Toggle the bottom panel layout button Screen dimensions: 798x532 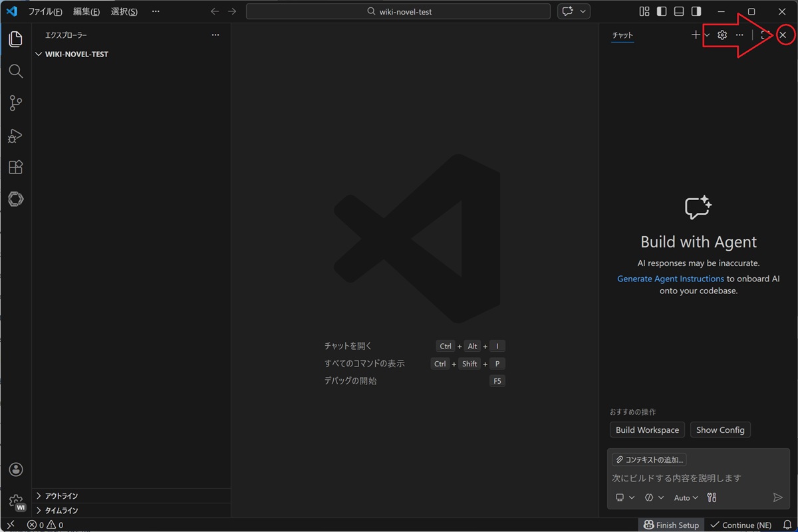pos(679,11)
